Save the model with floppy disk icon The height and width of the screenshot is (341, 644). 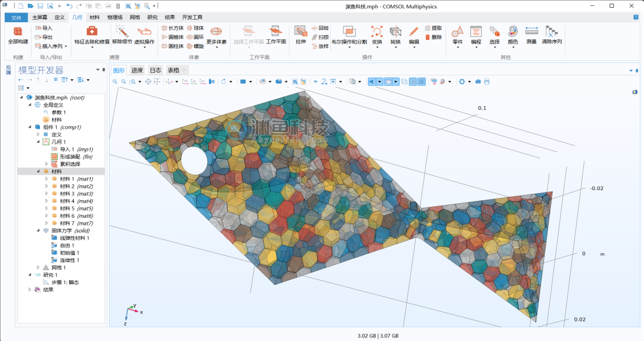point(41,6)
